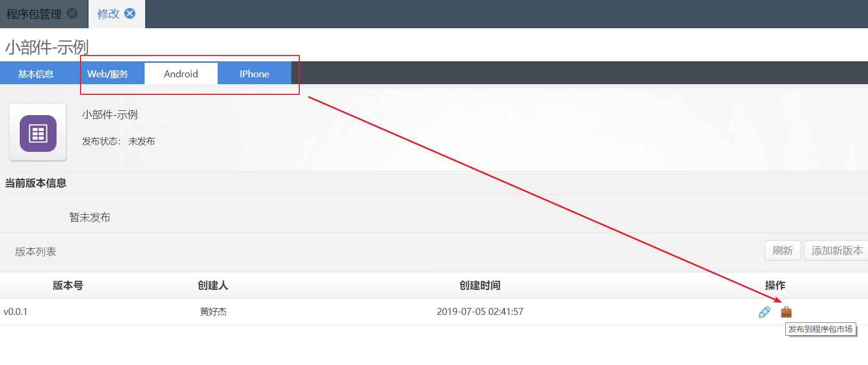Select the Android tab
868x365 pixels.
[x=181, y=74]
